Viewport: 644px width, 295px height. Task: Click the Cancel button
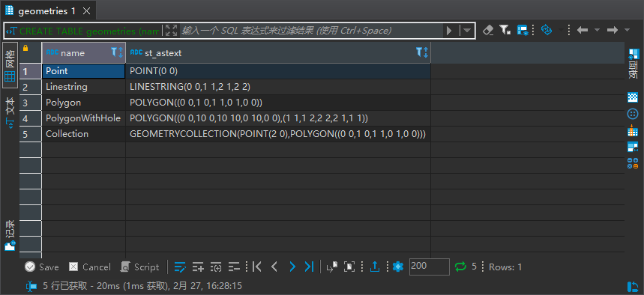pos(89,267)
